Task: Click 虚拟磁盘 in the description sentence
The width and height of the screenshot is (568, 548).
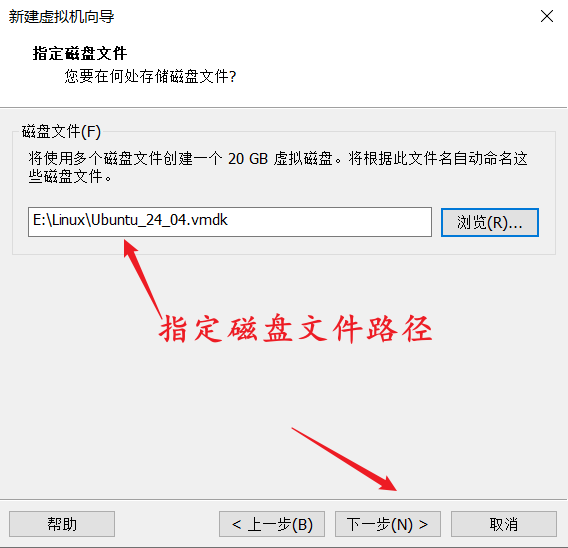Action: [x=303, y=159]
